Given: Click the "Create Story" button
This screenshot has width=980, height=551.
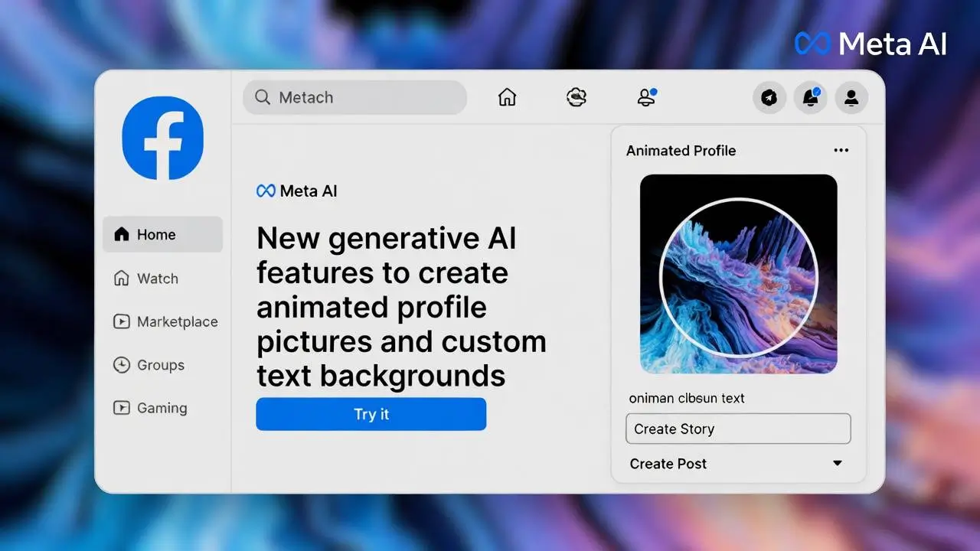Looking at the screenshot, I should click(x=738, y=429).
